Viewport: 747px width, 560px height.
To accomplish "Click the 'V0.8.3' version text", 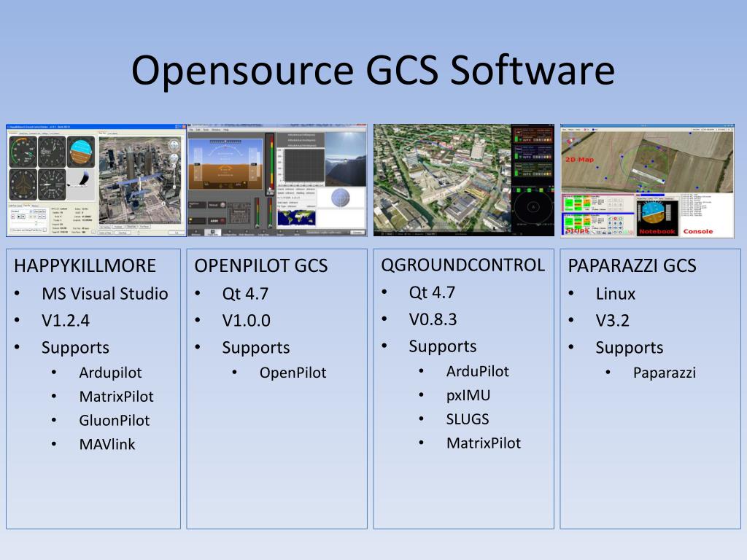I will click(x=433, y=319).
